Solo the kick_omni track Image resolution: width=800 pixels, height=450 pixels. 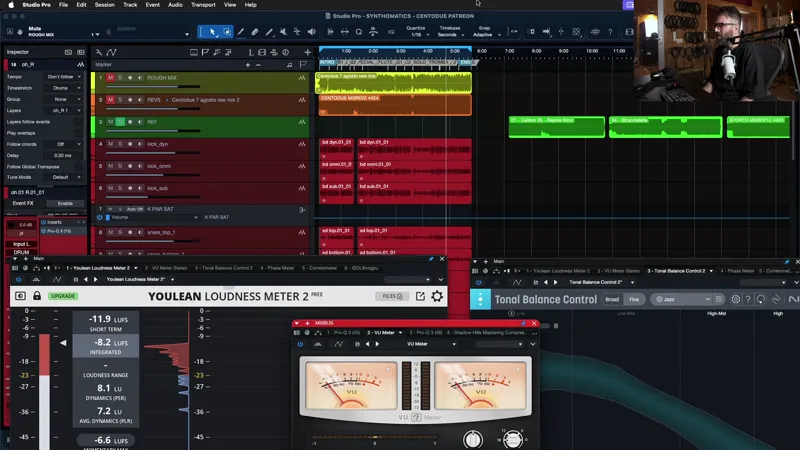pos(120,166)
